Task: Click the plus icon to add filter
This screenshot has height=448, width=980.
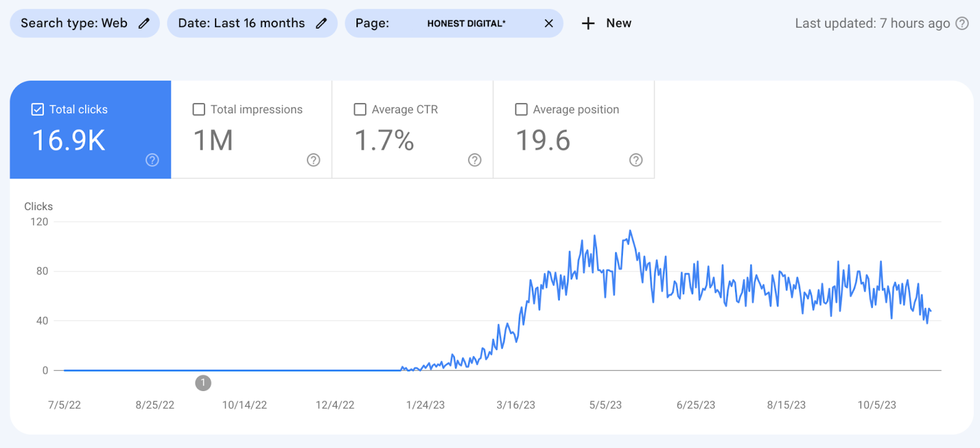Action: (588, 23)
